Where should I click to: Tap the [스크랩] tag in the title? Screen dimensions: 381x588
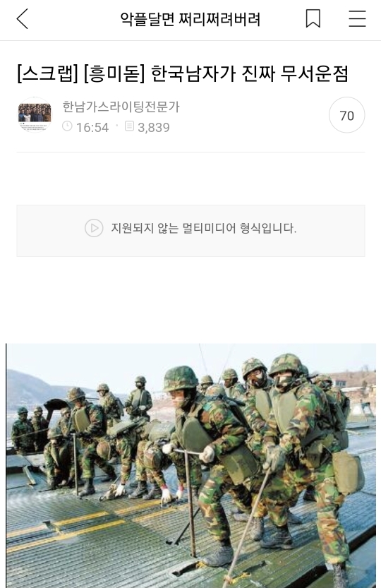48,73
